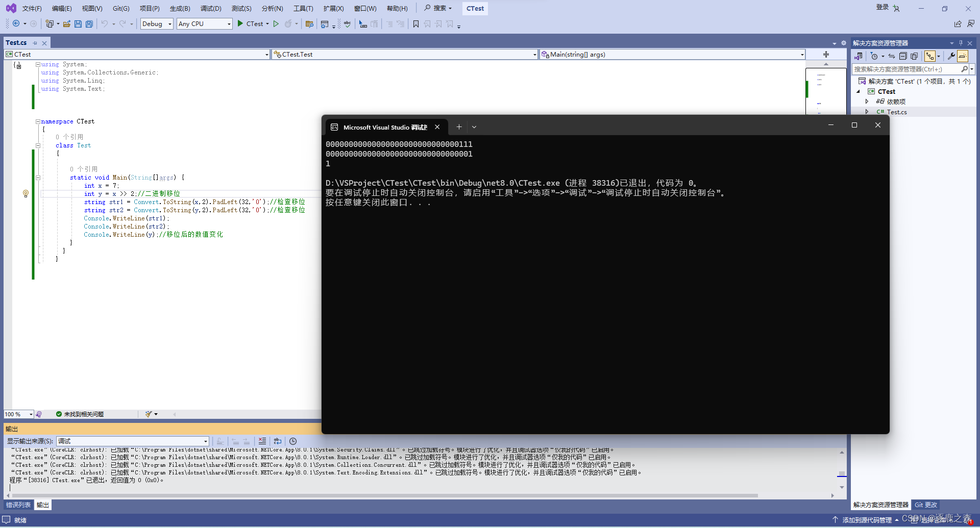Toggle word wrap in Output panel
The height and width of the screenshot is (528, 980).
click(277, 441)
